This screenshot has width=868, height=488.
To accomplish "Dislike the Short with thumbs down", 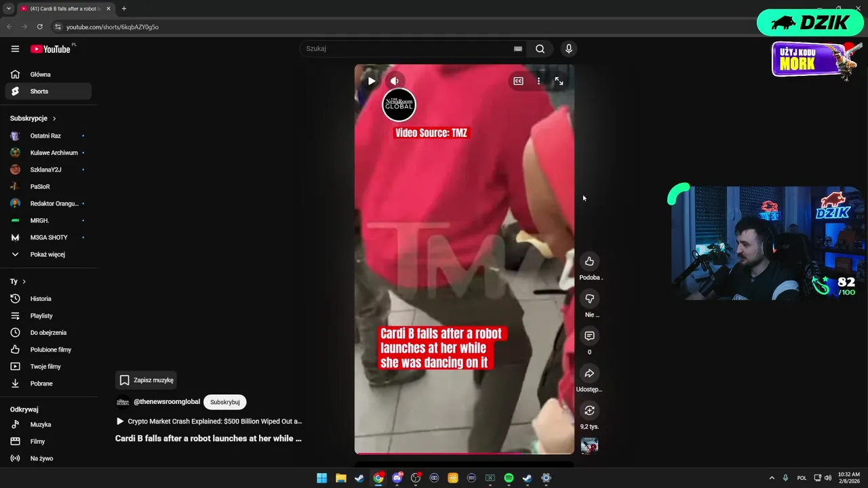I will 589,299.
